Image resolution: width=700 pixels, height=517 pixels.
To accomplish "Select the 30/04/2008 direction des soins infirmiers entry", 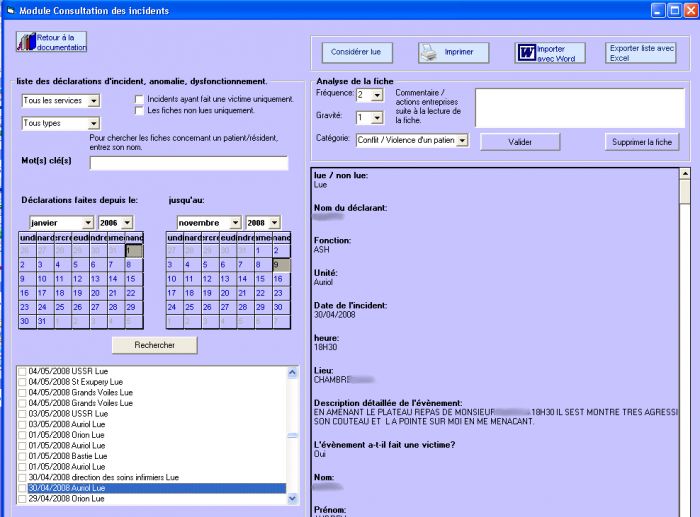I will 104,477.
